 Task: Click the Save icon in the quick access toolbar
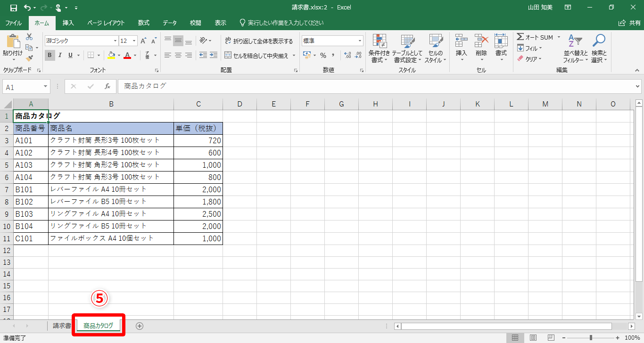pyautogui.click(x=13, y=8)
